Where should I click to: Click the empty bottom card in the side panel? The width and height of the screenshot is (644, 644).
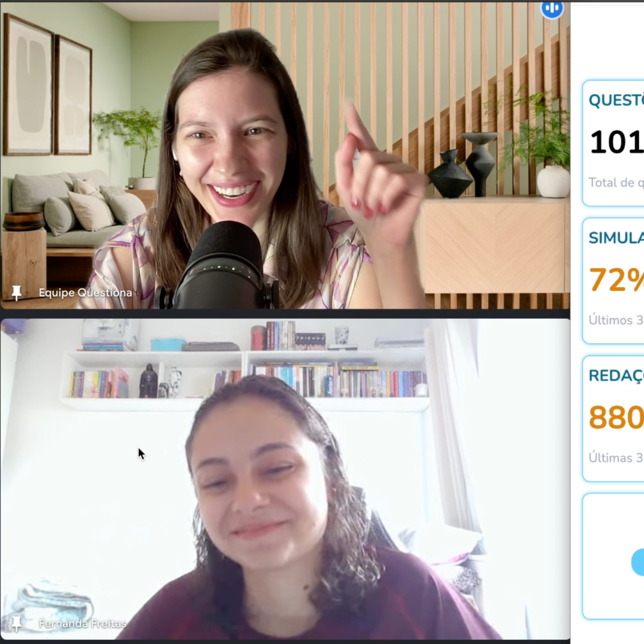pyautogui.click(x=613, y=556)
